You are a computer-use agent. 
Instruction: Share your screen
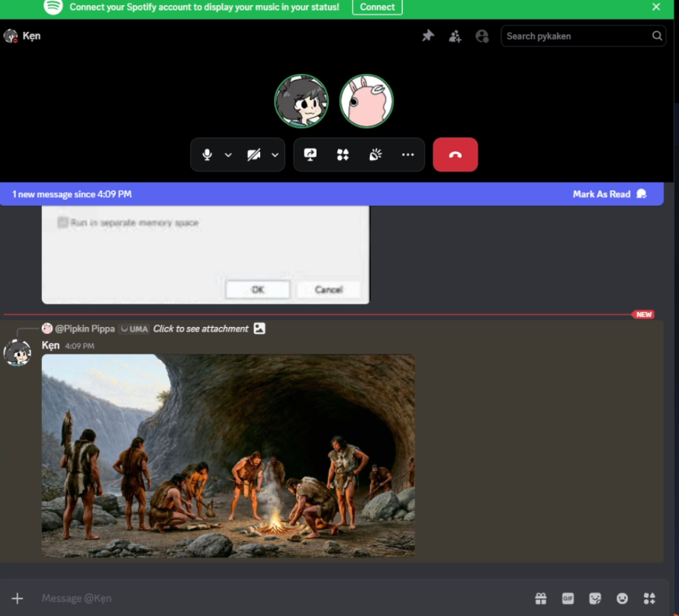click(310, 155)
